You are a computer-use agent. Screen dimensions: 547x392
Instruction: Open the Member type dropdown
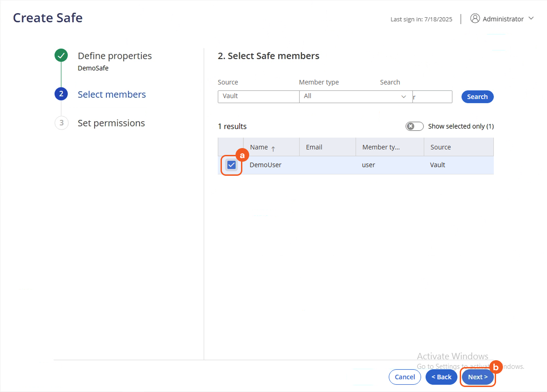pyautogui.click(x=356, y=96)
